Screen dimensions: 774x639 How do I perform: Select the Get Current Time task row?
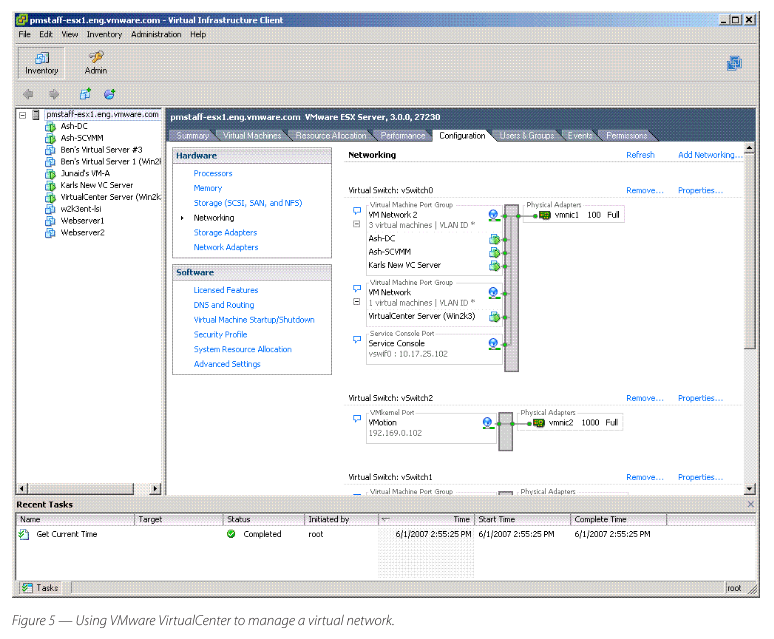pyautogui.click(x=385, y=534)
